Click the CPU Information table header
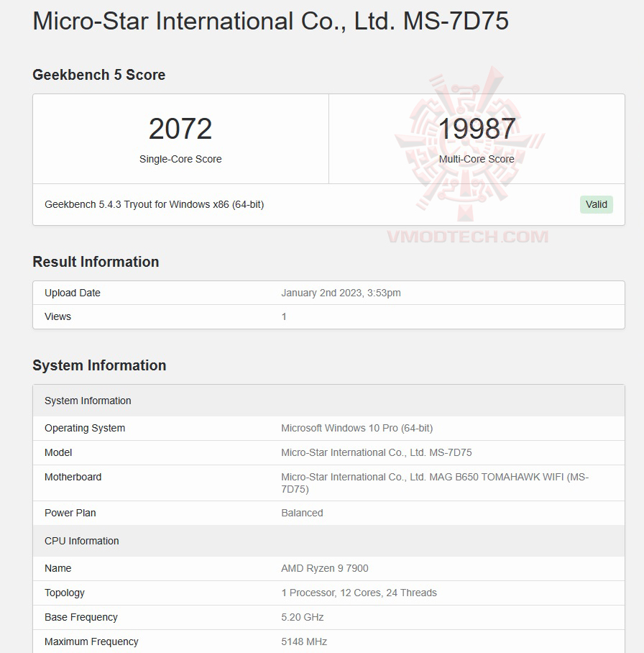 tap(329, 541)
